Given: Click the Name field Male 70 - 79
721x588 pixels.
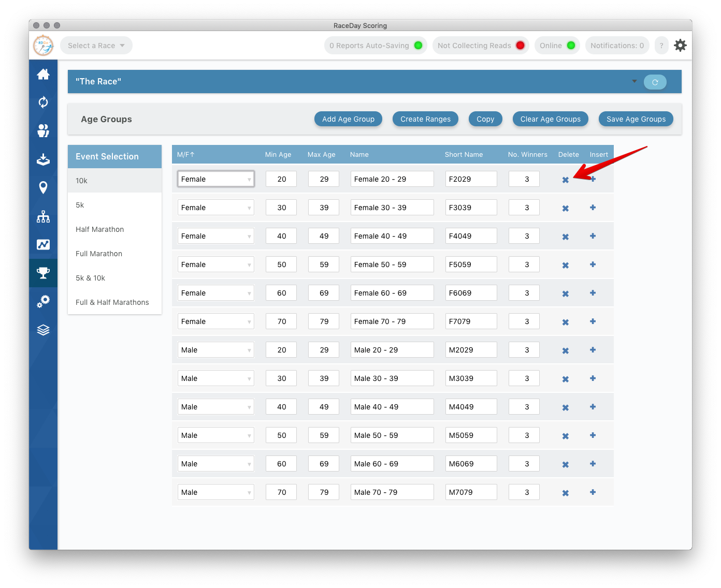Looking at the screenshot, I should coord(392,492).
